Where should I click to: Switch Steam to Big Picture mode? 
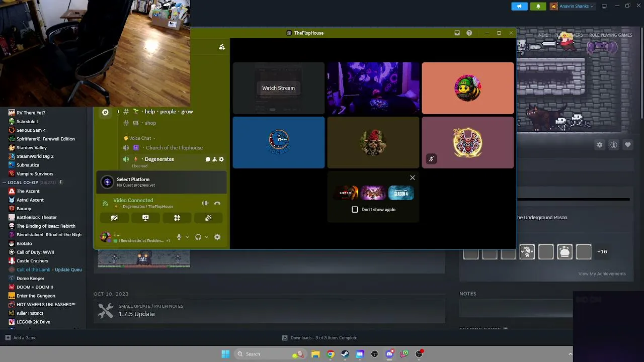click(604, 6)
